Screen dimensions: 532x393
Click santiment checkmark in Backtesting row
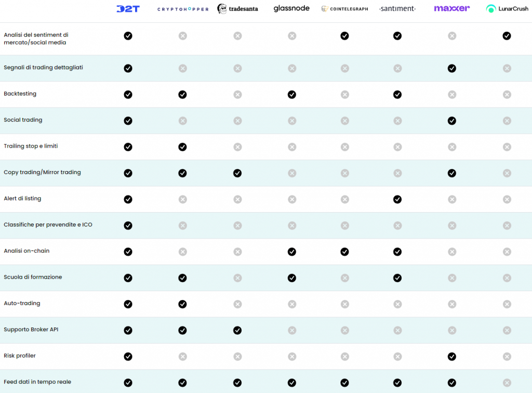coord(397,94)
